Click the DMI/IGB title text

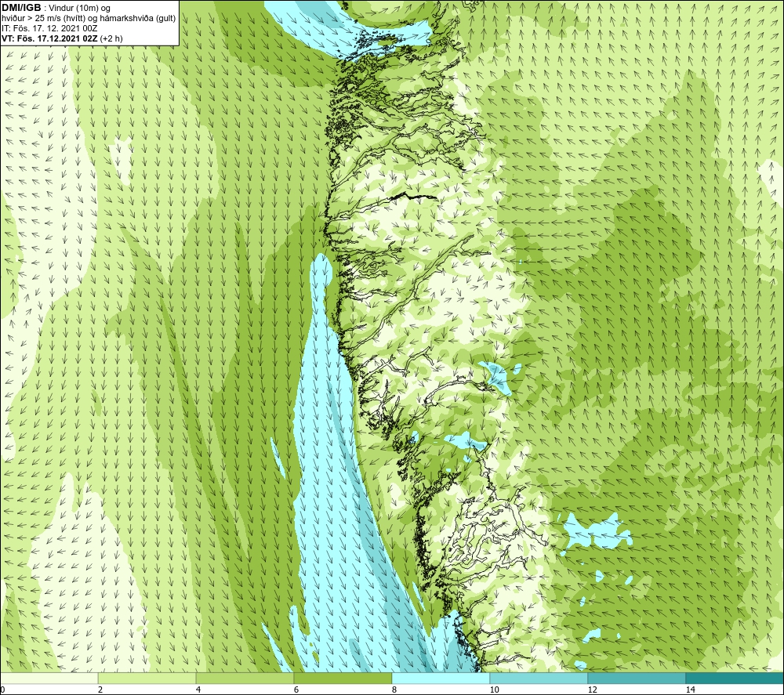click(21, 8)
